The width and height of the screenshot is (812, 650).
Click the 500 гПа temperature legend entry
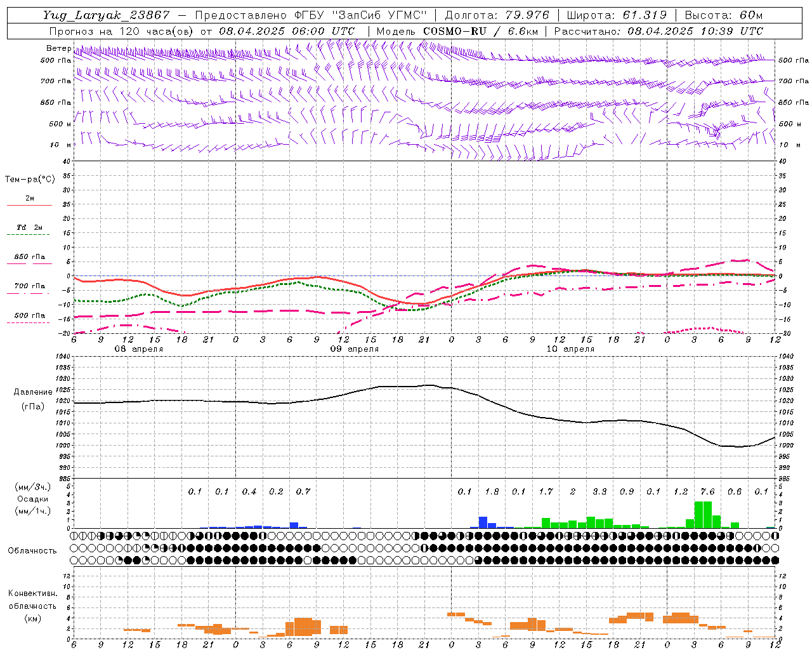tap(30, 315)
